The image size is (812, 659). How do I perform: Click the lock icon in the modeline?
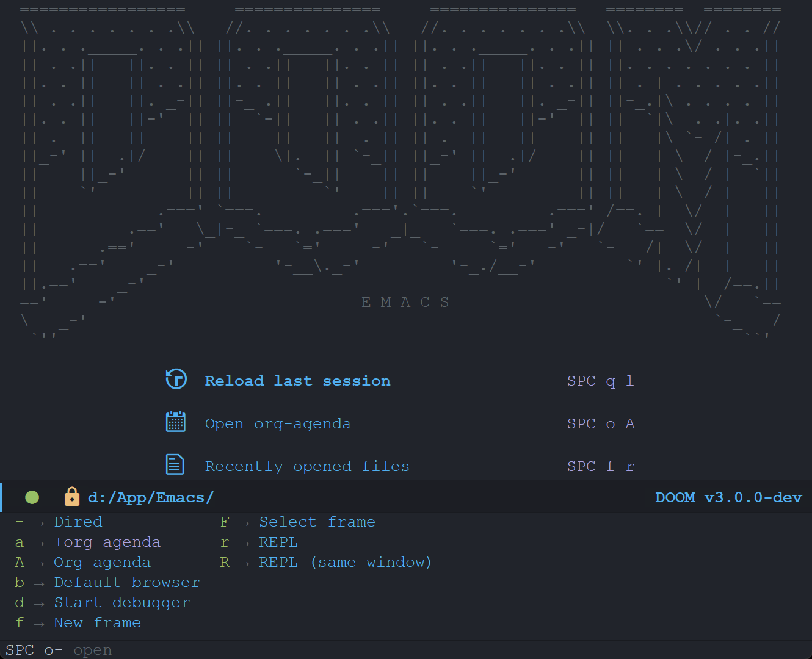pos(71,497)
